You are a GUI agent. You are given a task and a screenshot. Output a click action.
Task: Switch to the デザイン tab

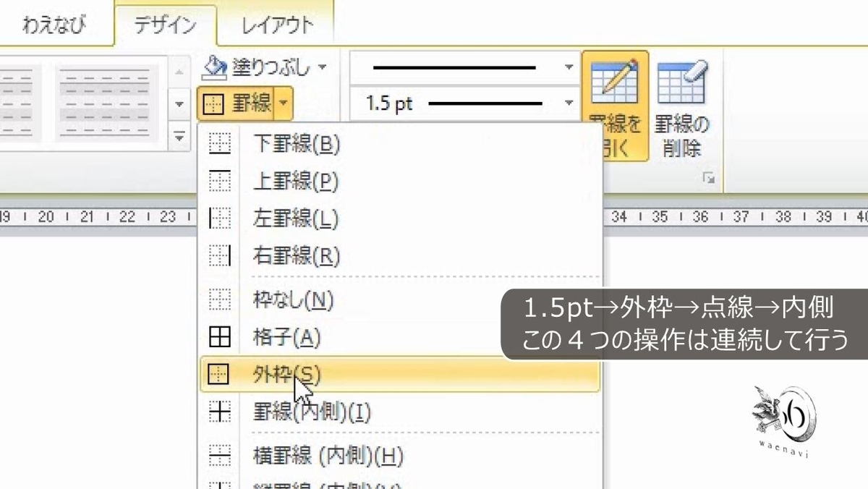tap(165, 25)
